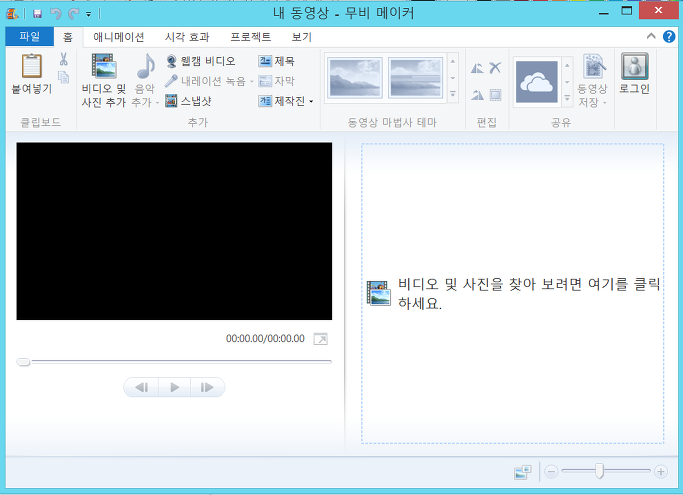Click the Rotate right icon
This screenshot has width=683, height=495.
point(477,95)
